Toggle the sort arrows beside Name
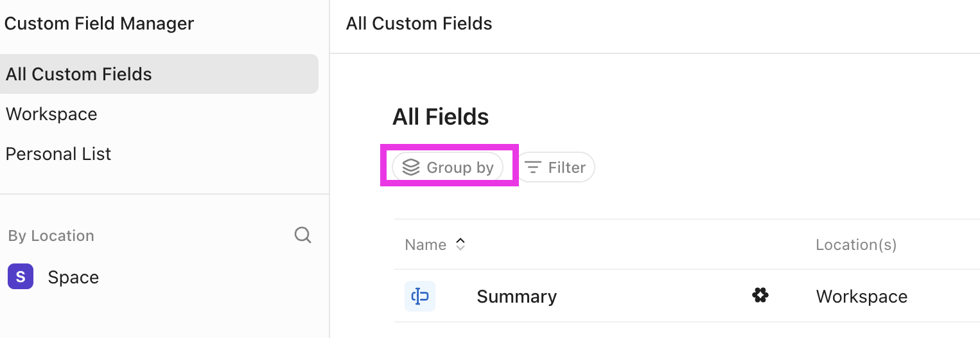Image resolution: width=980 pixels, height=338 pixels. (460, 244)
